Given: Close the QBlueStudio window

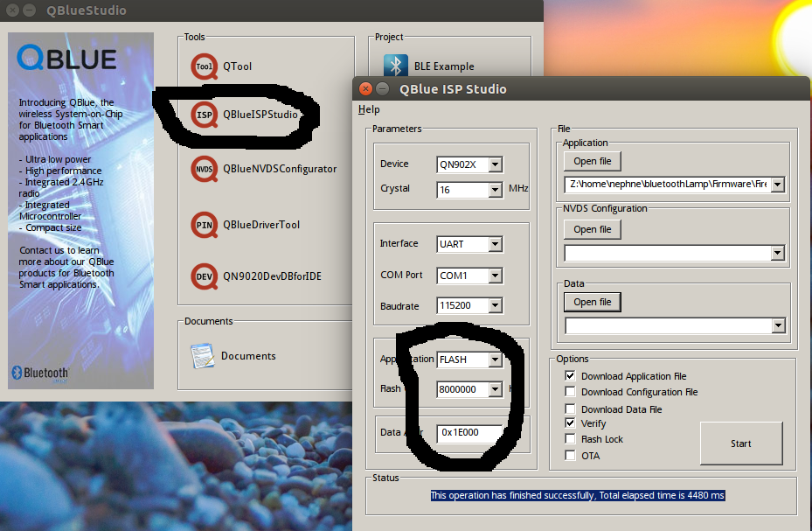Looking at the screenshot, I should 13,10.
